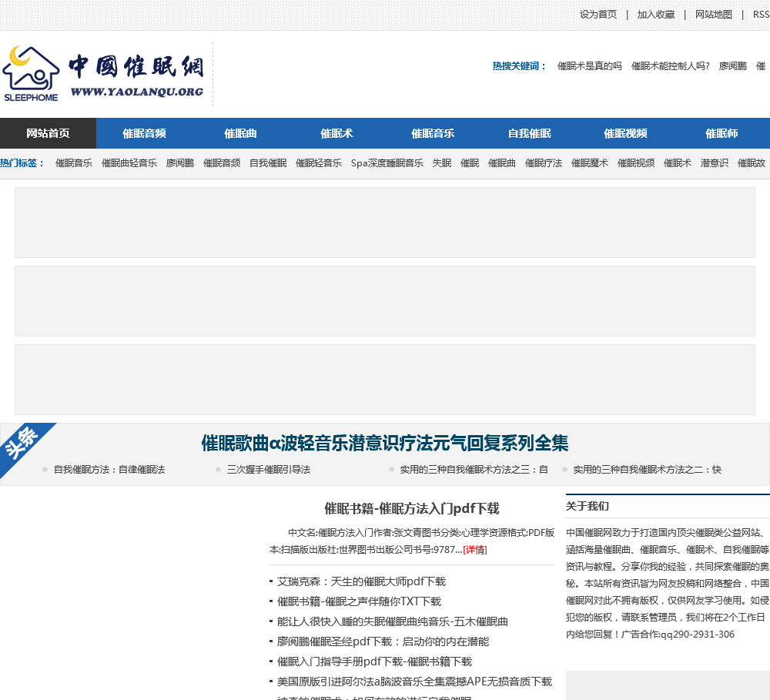Click the 催眠音频 hot tag

222,163
